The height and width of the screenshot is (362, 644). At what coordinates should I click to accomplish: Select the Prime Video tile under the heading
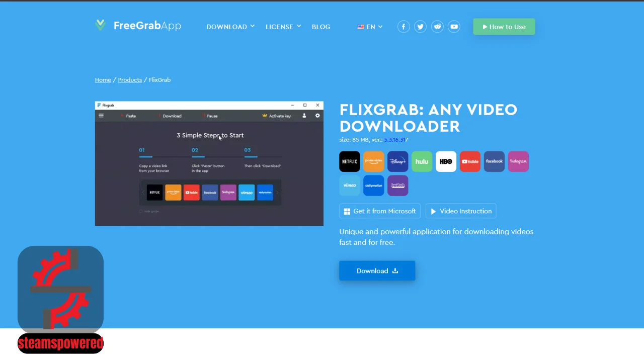click(374, 161)
